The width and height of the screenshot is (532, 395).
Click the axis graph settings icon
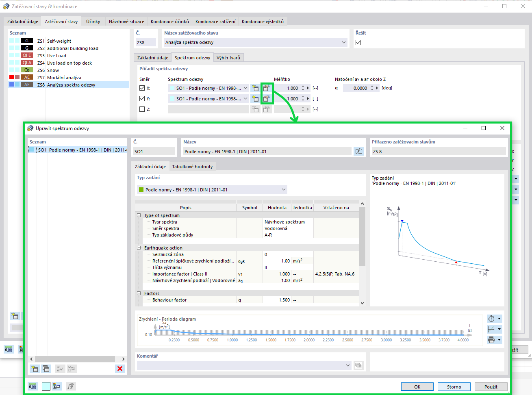[x=492, y=329]
